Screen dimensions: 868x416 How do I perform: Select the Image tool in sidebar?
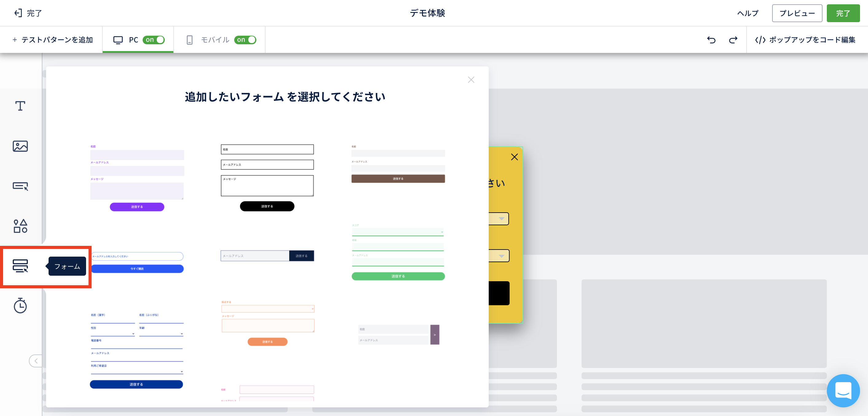pyautogui.click(x=20, y=146)
